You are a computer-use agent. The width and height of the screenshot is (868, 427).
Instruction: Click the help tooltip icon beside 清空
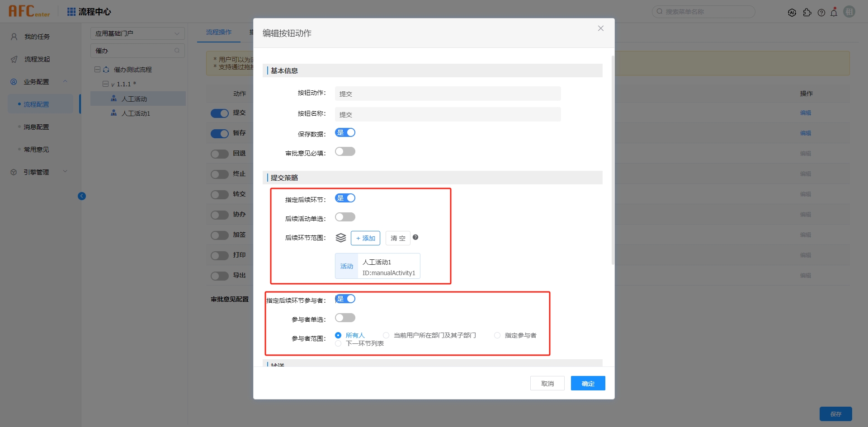415,237
